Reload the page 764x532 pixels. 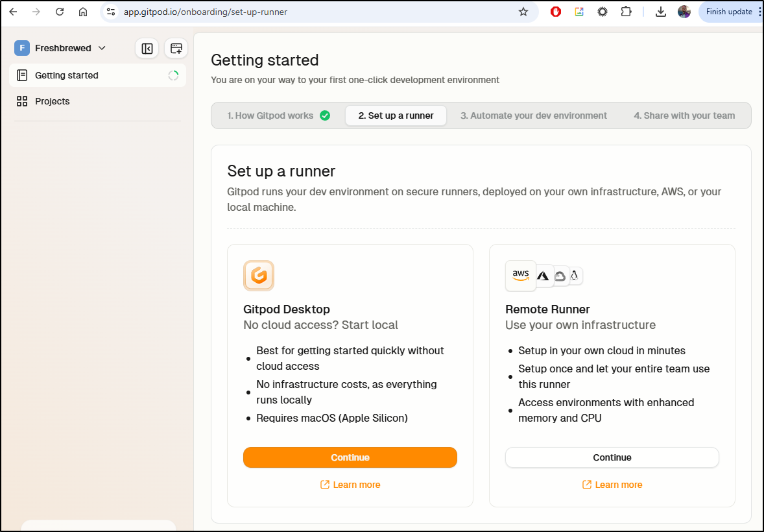[x=60, y=12]
